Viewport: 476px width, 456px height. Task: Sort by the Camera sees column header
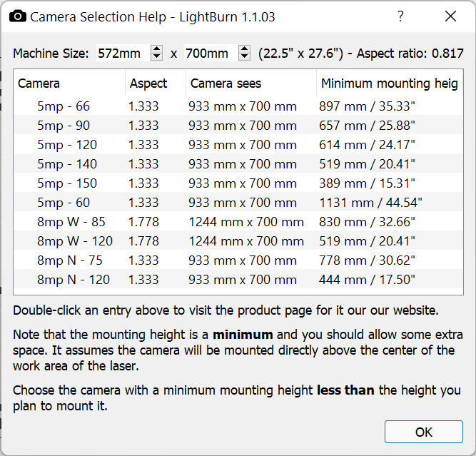[x=251, y=83]
